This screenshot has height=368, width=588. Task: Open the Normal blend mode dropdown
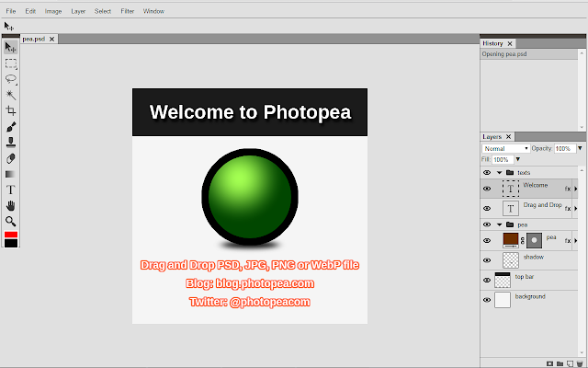(505, 149)
